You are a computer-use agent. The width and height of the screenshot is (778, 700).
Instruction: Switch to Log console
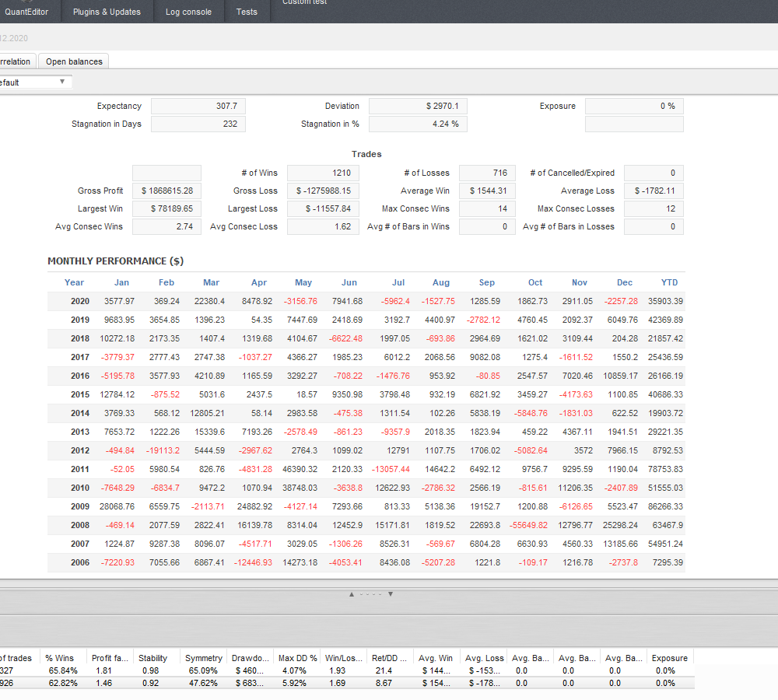pyautogui.click(x=188, y=12)
